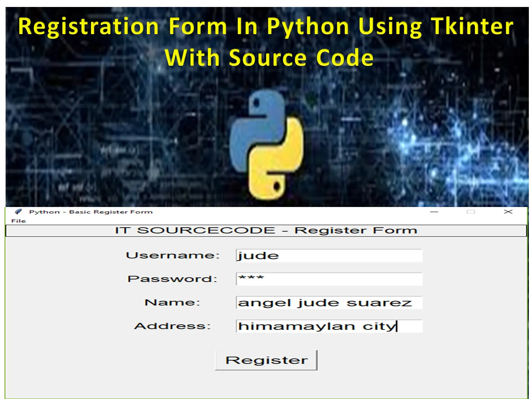Click the Address label

[172, 326]
